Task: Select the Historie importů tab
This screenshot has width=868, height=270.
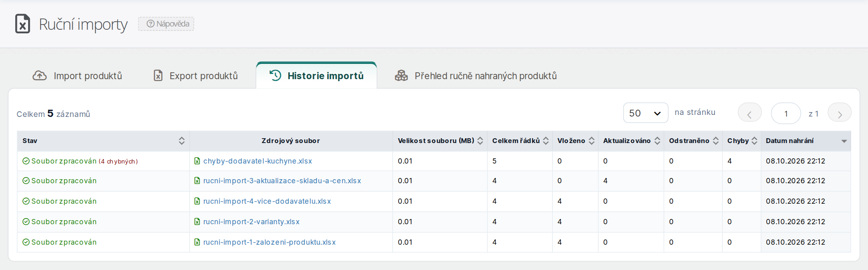Action: pyautogui.click(x=316, y=76)
